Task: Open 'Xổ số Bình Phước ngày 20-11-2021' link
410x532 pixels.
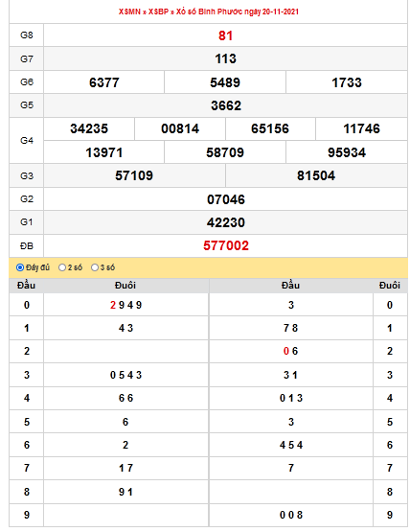Action: pyautogui.click(x=238, y=12)
